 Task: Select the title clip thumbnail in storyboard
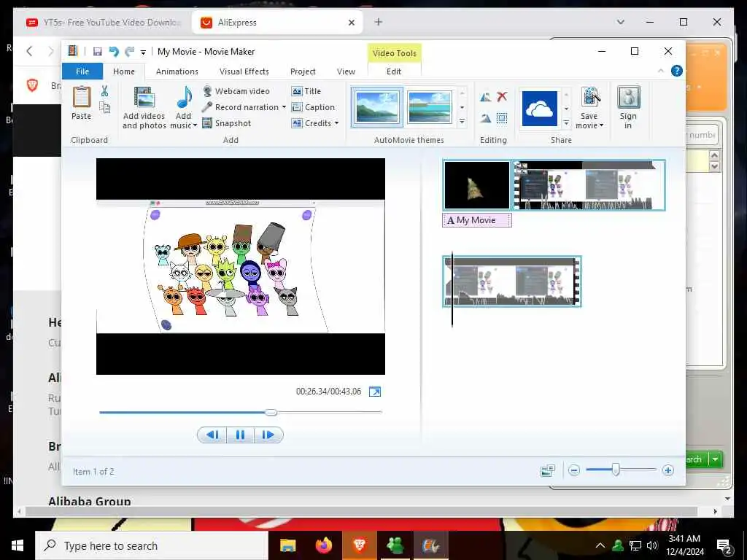(477, 185)
